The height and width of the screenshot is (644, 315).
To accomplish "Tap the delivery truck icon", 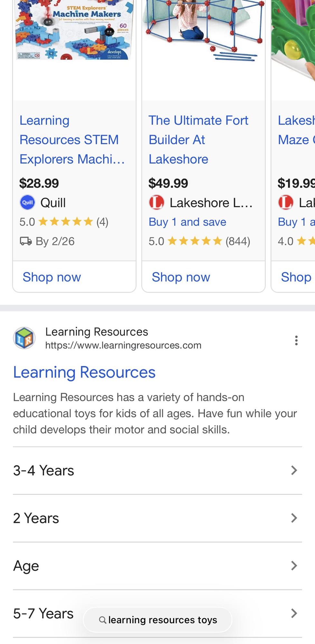I will (x=26, y=241).
